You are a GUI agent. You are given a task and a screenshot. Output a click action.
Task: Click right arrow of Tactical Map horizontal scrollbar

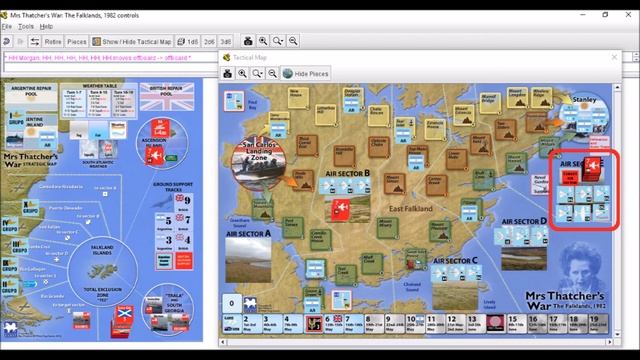coord(609,342)
